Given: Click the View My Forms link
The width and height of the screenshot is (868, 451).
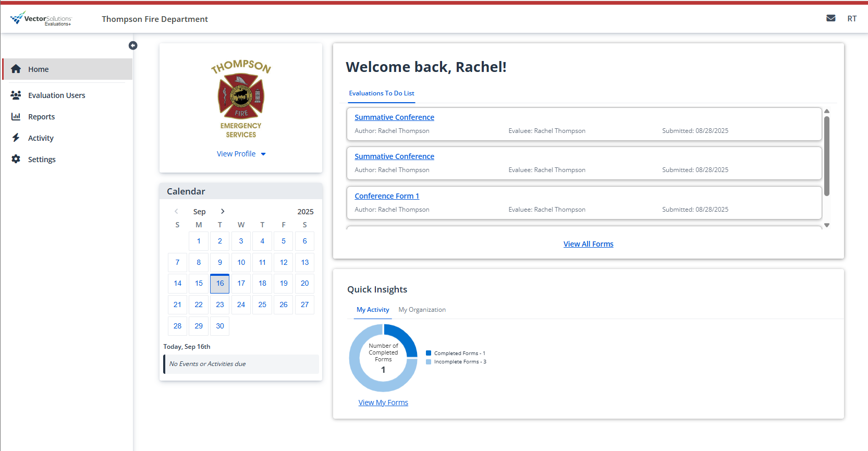Looking at the screenshot, I should [383, 403].
